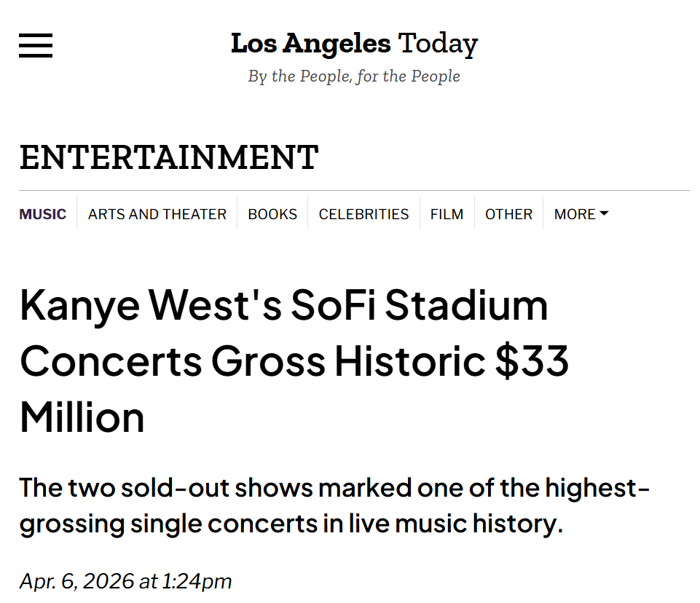
Task: Click the divider line under ENTERTAINMENT
Action: point(354,191)
